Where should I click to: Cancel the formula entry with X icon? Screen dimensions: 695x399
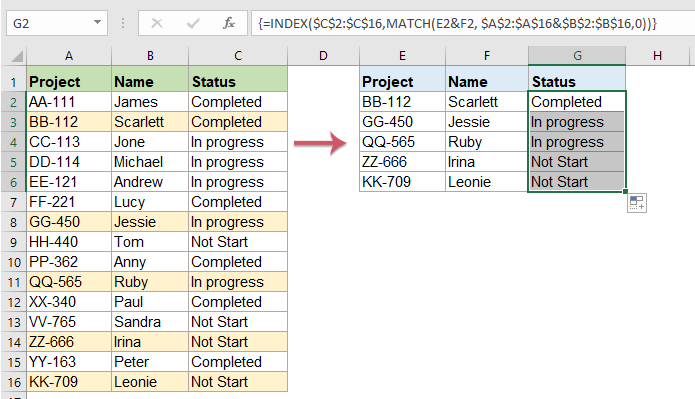157,23
